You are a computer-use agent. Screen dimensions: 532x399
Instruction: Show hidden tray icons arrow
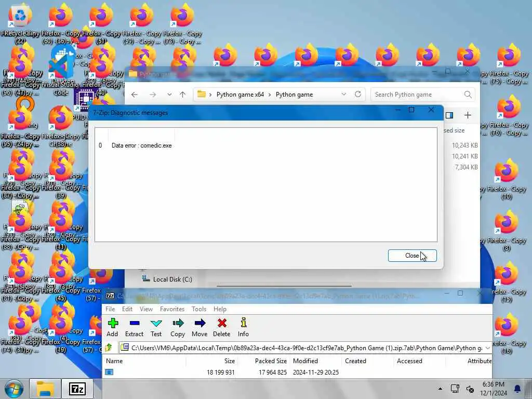click(440, 389)
